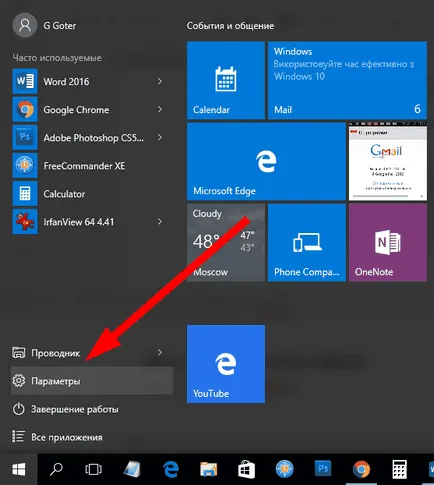Open the Microsoft Edge tile
Image resolution: width=434 pixels, height=485 pixels.
[x=266, y=161]
